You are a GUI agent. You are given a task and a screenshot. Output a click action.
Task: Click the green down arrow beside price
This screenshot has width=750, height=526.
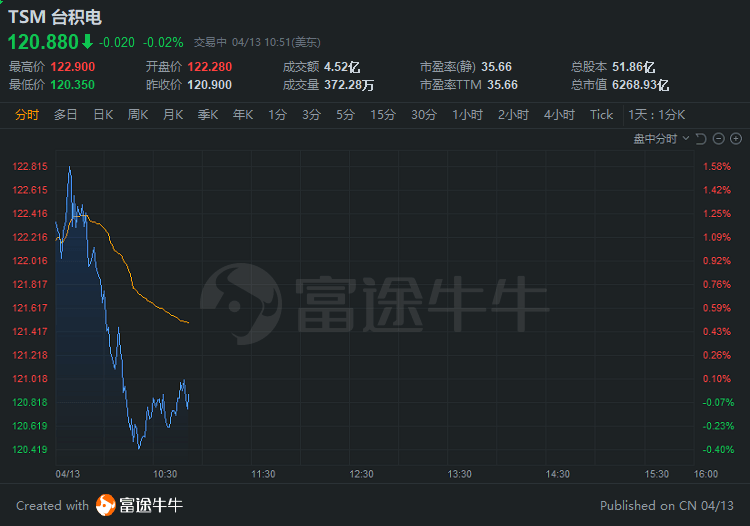[87, 42]
